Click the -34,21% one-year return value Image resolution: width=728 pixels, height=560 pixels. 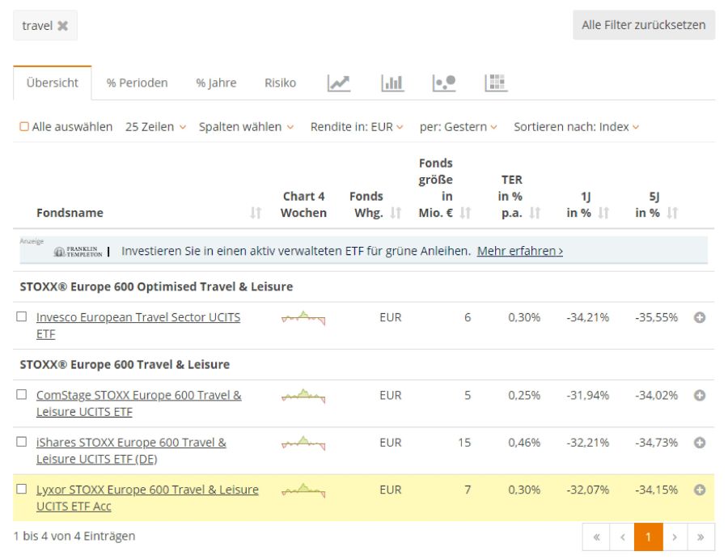point(588,317)
